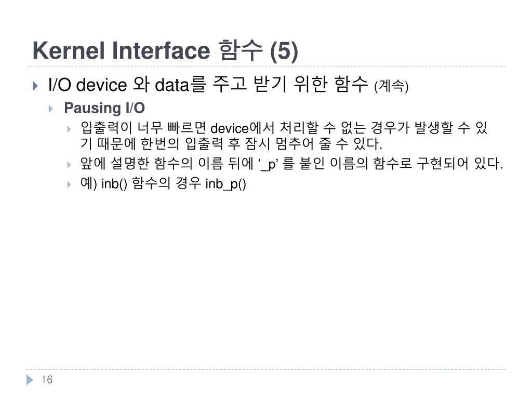Select the Pausing I/O heading text
Screen dimensions: 532x399
click(x=104, y=108)
